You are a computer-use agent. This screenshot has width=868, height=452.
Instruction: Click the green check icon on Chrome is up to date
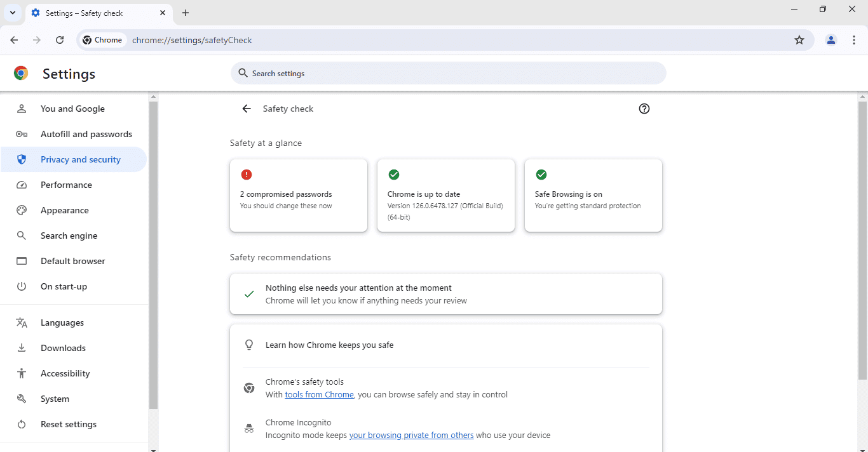tap(394, 175)
